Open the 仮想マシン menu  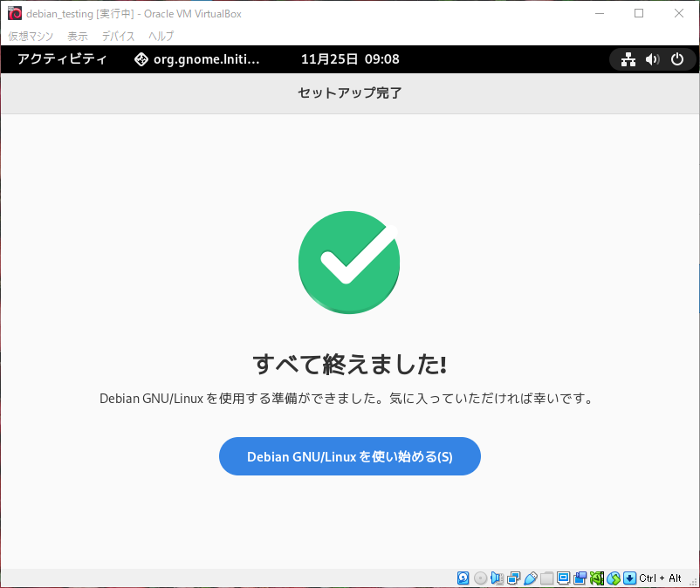point(31,36)
